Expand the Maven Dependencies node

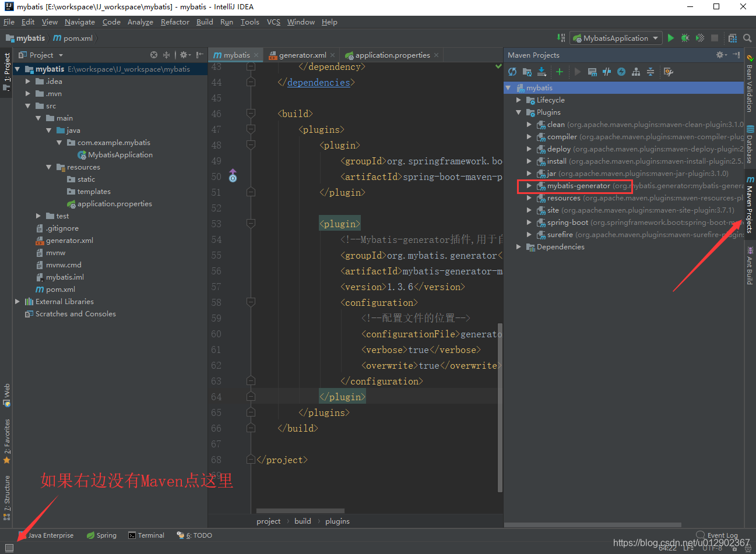[518, 247]
